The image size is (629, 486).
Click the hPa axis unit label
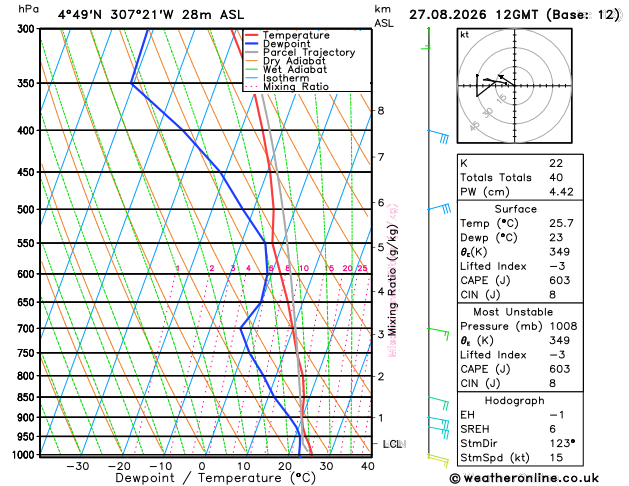(x=28, y=9)
